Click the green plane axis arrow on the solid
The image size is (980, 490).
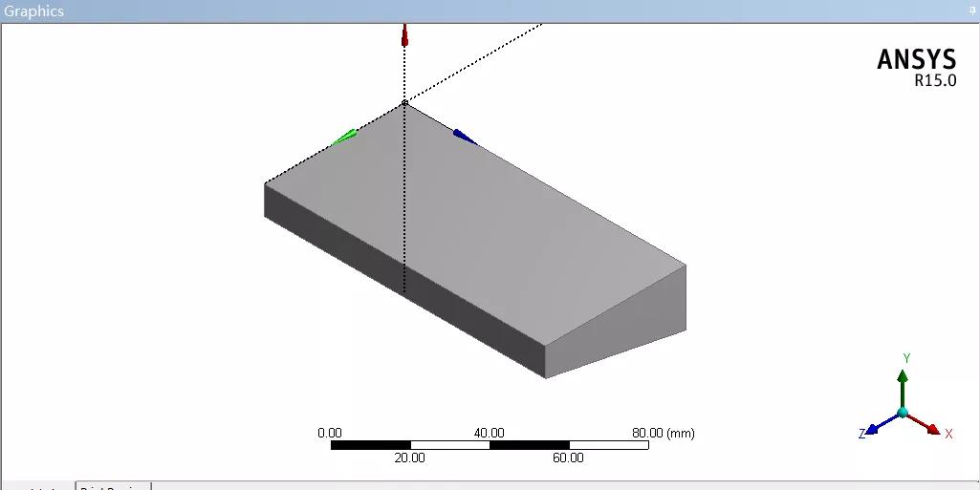[x=344, y=138]
